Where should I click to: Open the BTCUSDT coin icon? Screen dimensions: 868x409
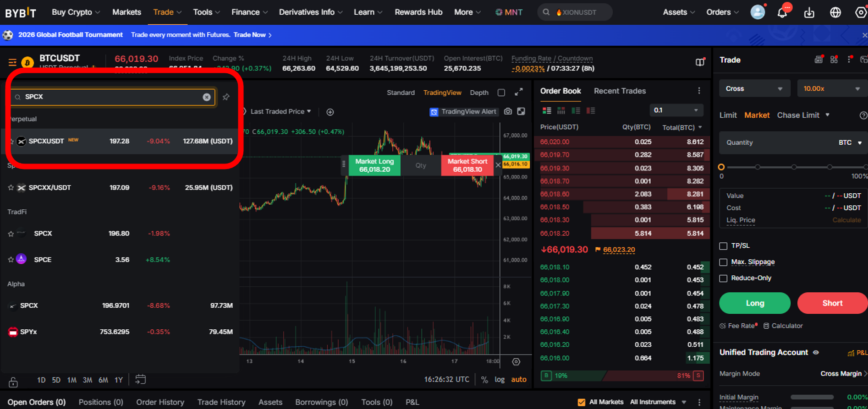pos(27,62)
